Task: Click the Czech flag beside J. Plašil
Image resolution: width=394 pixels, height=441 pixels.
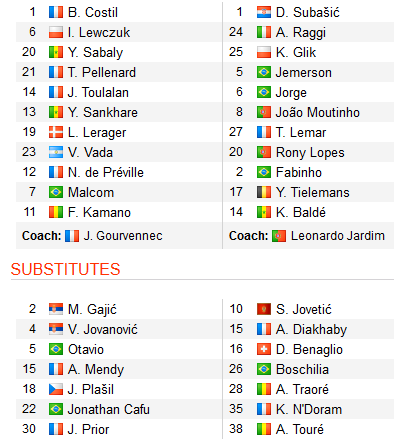Action: [56, 389]
